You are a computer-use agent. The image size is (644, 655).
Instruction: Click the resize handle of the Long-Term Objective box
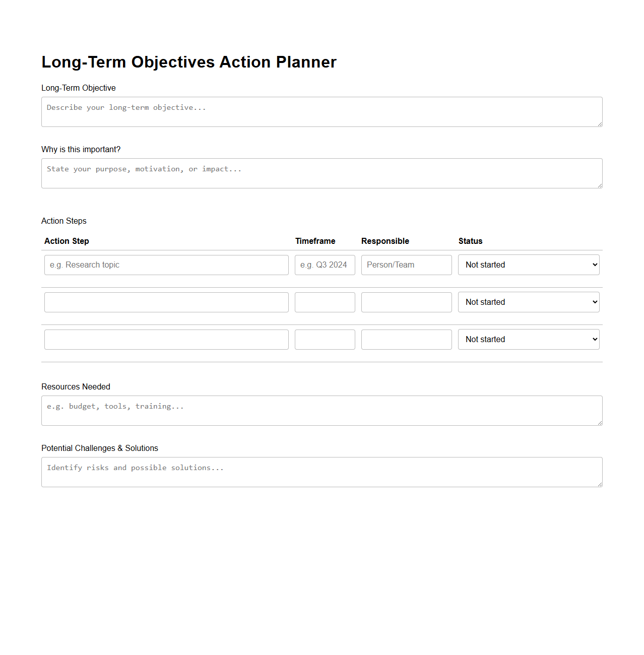(600, 124)
